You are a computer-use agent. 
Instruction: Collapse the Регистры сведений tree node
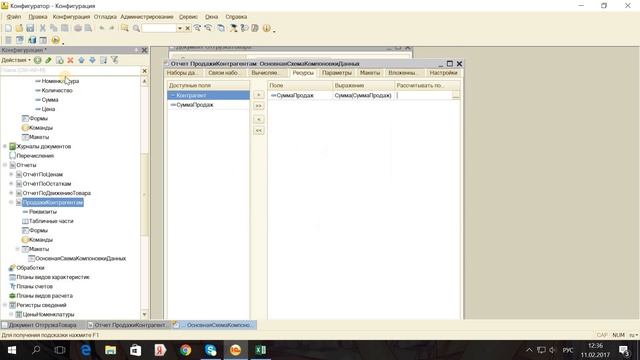point(5,305)
